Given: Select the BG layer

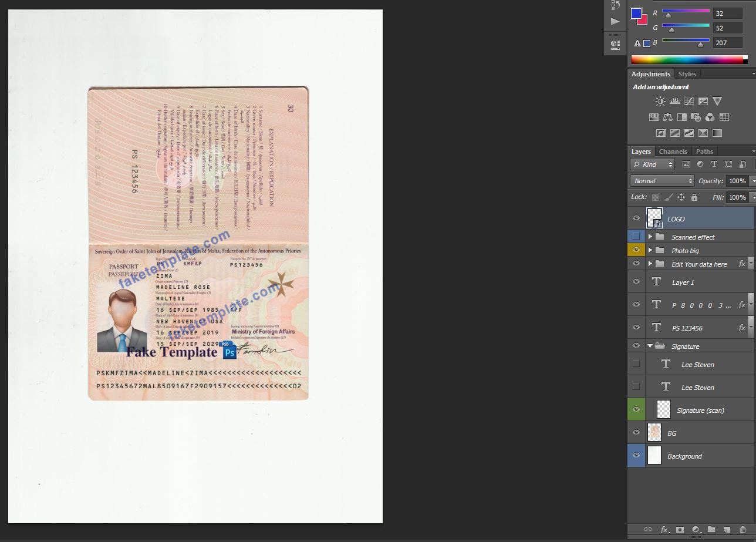Looking at the screenshot, I should 698,433.
